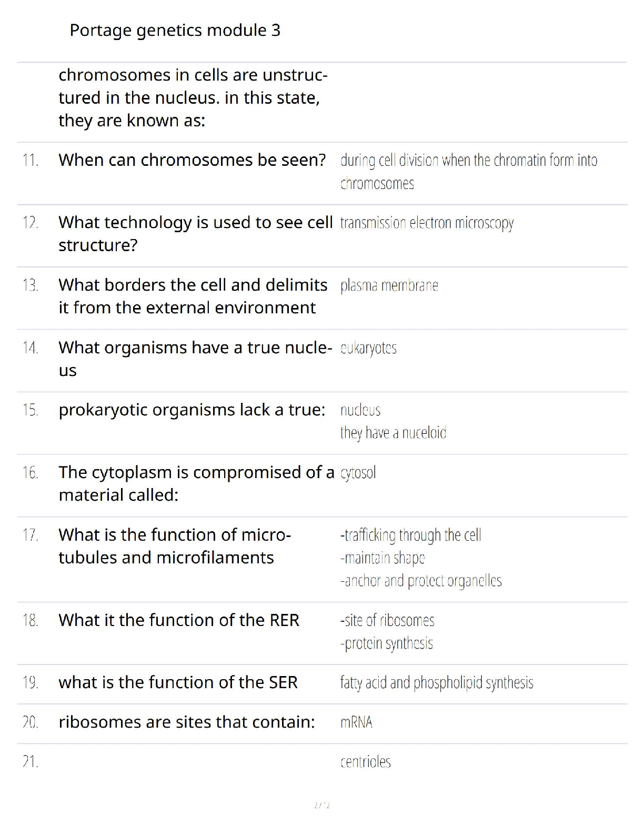Select the 'mRNA' answer

coord(356,722)
